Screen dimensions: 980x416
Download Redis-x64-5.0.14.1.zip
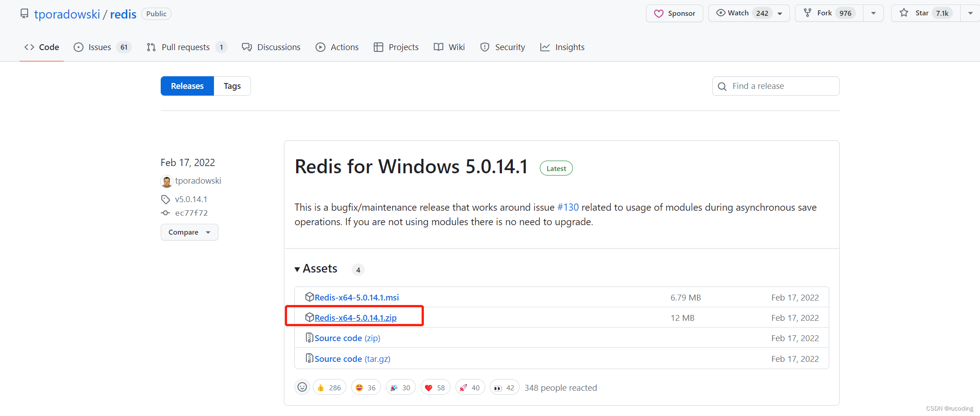[356, 318]
